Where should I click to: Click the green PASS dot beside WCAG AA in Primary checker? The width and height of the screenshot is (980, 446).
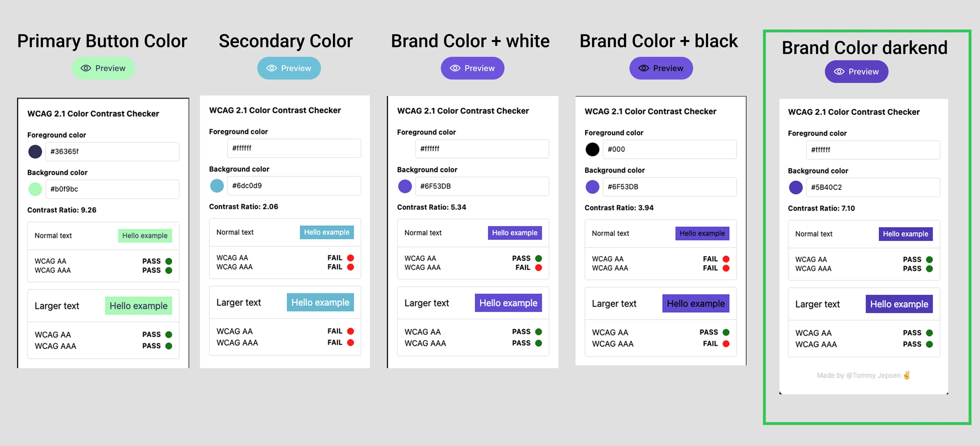169,261
